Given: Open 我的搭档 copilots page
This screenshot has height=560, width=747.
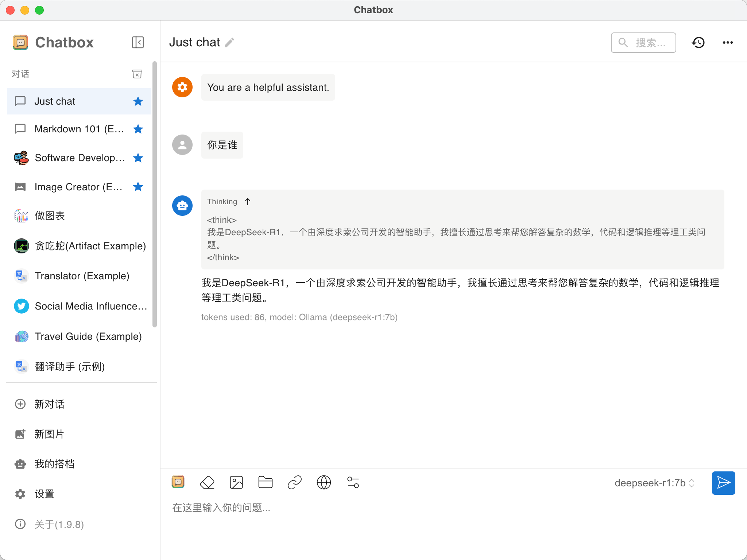Looking at the screenshot, I should point(79,464).
